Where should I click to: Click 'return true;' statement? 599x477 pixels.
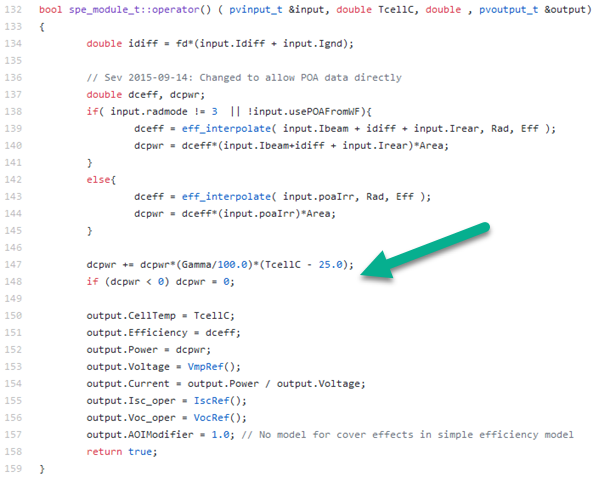(x=122, y=452)
